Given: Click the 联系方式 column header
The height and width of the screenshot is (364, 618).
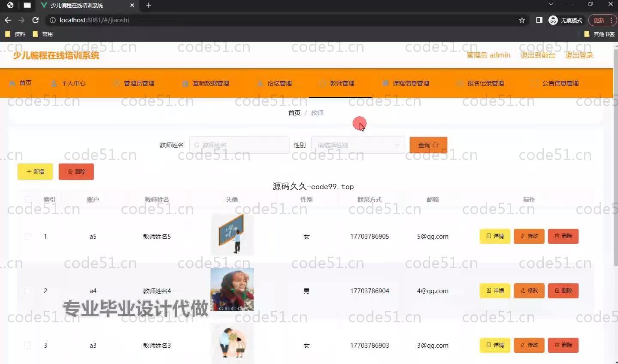Looking at the screenshot, I should [370, 200].
